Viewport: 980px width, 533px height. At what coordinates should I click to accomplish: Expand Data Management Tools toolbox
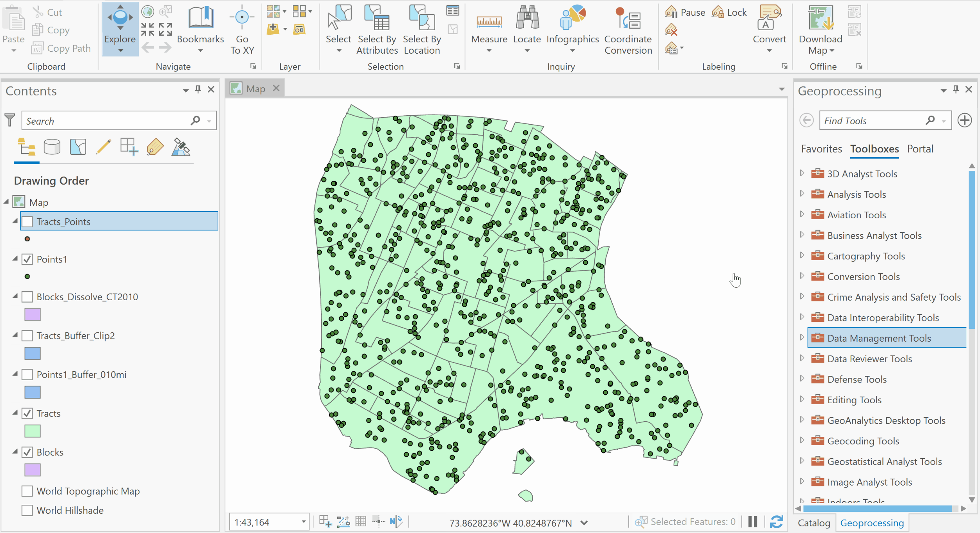tap(802, 338)
